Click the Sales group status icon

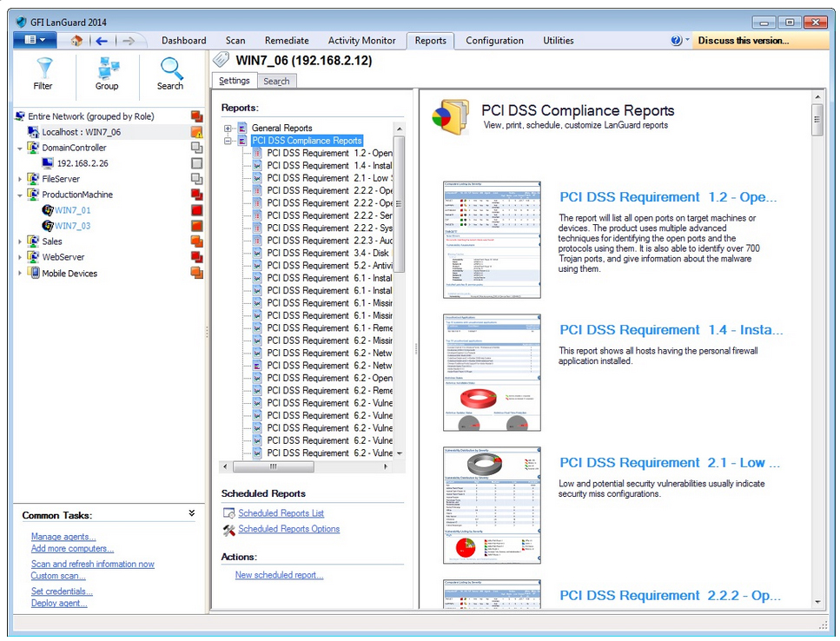coord(196,241)
